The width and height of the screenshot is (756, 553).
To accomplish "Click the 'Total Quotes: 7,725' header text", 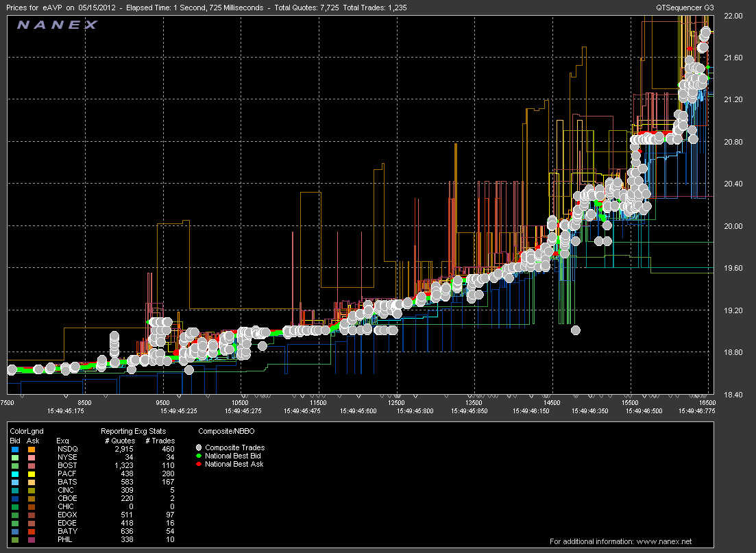I will coord(306,8).
